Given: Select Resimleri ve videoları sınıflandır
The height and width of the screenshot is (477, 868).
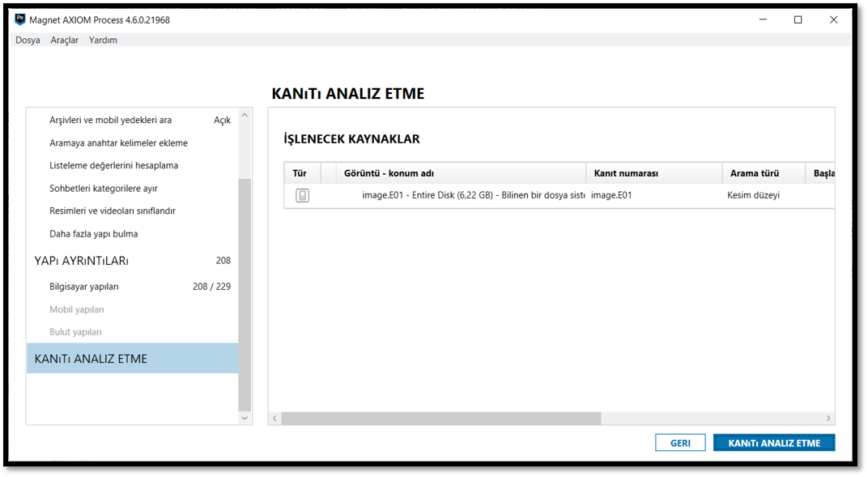Looking at the screenshot, I should click(113, 211).
